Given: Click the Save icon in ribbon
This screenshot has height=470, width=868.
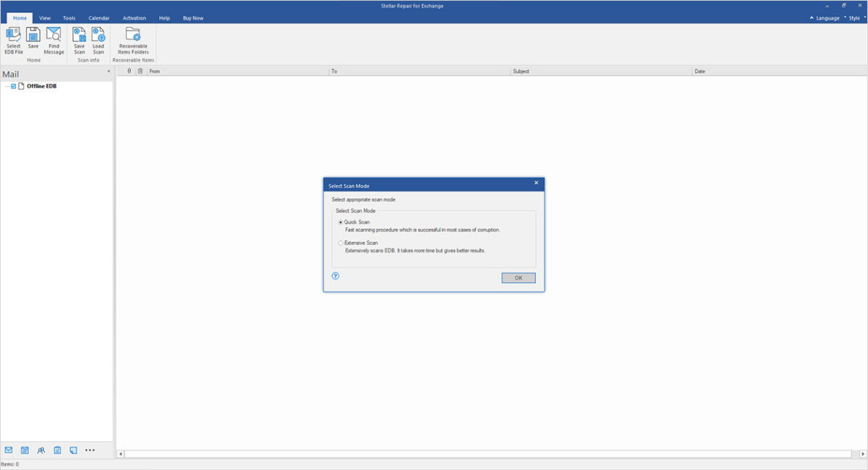Looking at the screenshot, I should (33, 39).
